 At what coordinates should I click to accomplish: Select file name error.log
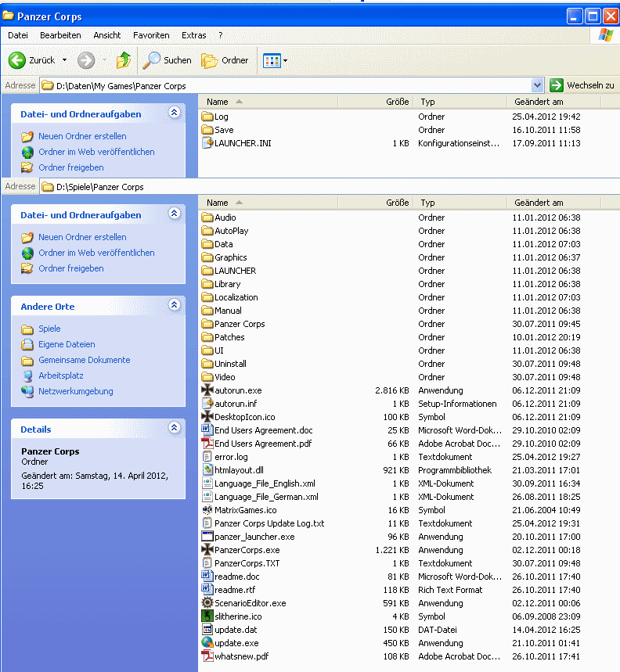pyautogui.click(x=231, y=457)
